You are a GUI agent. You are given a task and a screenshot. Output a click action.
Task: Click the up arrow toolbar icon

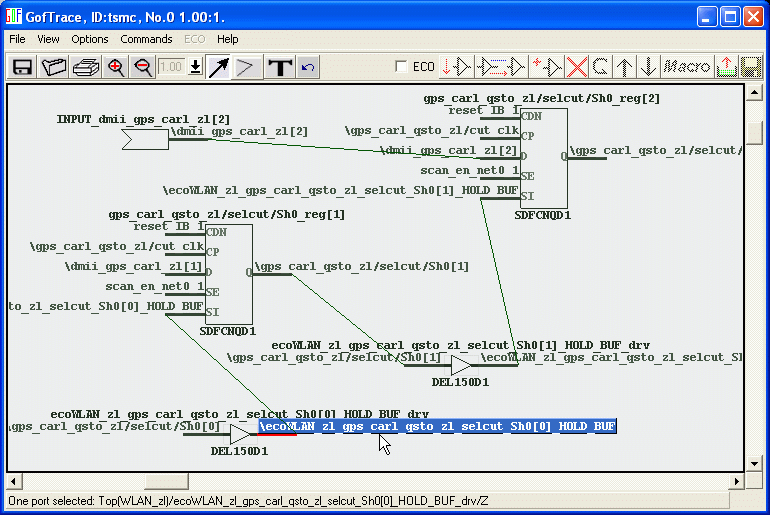[625, 67]
